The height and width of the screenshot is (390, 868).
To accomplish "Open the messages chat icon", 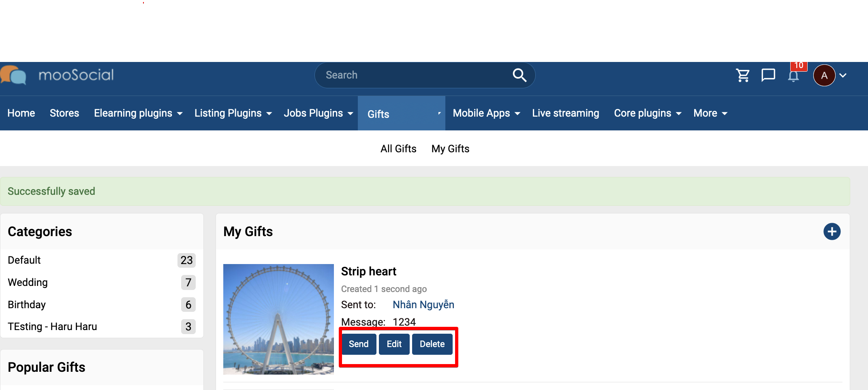I will [x=768, y=75].
